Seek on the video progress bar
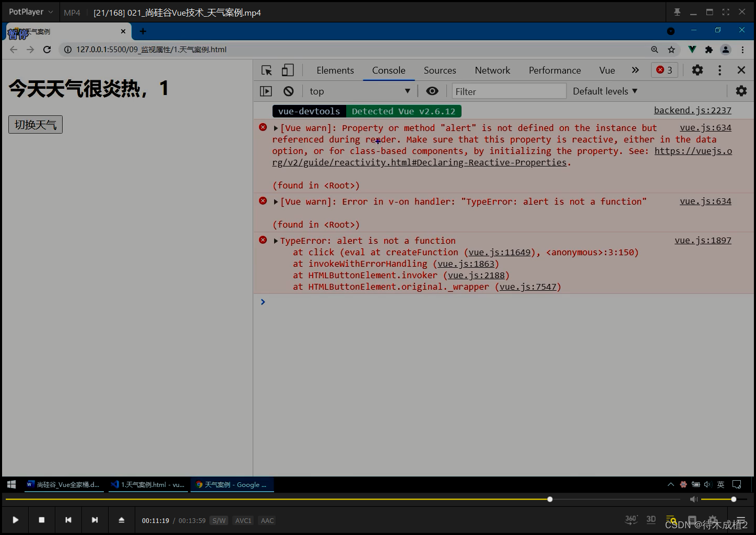This screenshot has height=535, width=756. coord(342,500)
